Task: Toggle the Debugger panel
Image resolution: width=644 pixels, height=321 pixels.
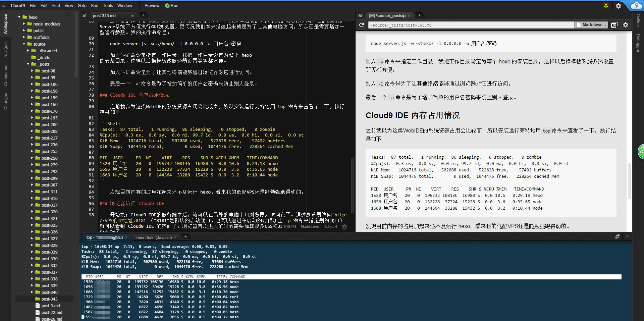Action: [638, 43]
